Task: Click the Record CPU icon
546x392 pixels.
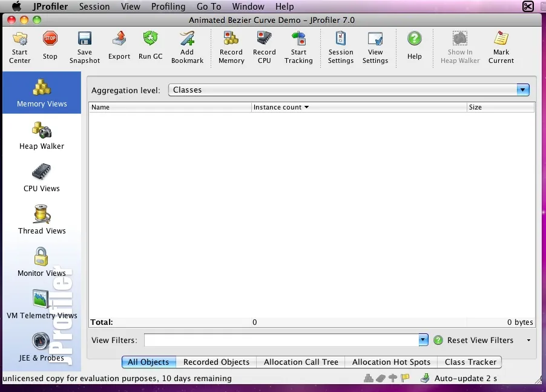Action: click(x=265, y=38)
